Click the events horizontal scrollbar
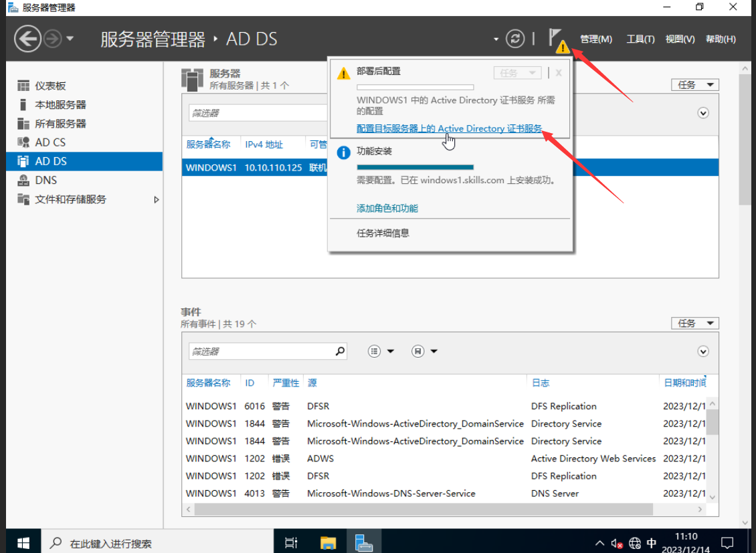The width and height of the screenshot is (756, 553). [x=423, y=510]
